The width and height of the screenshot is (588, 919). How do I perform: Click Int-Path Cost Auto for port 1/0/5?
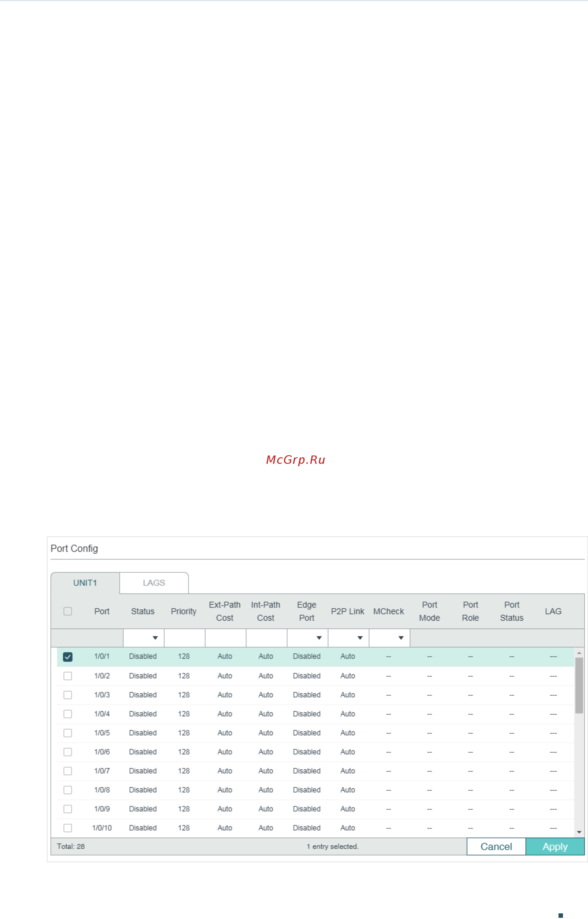pos(266,734)
